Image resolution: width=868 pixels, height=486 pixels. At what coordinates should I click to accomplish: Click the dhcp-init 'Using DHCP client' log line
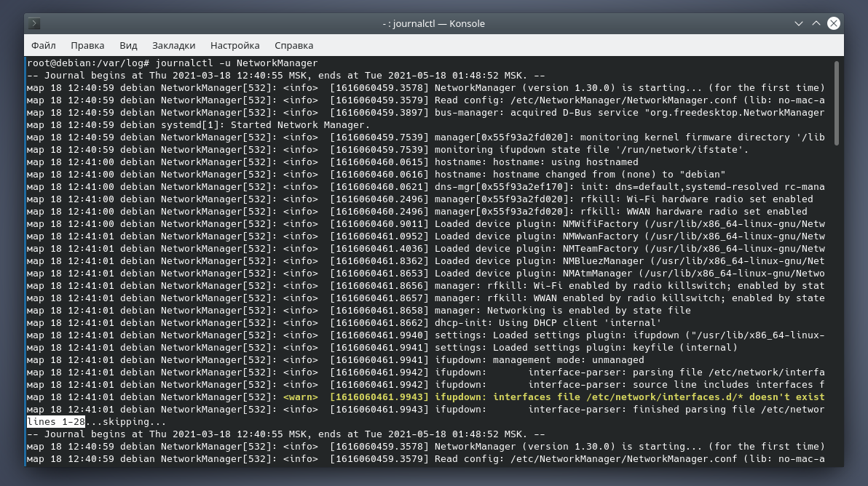click(546, 323)
